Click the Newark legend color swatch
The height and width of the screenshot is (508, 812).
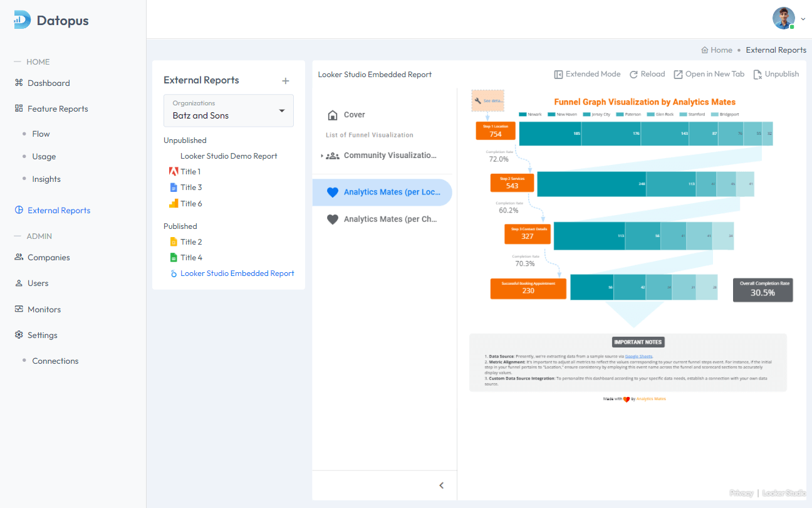523,114
